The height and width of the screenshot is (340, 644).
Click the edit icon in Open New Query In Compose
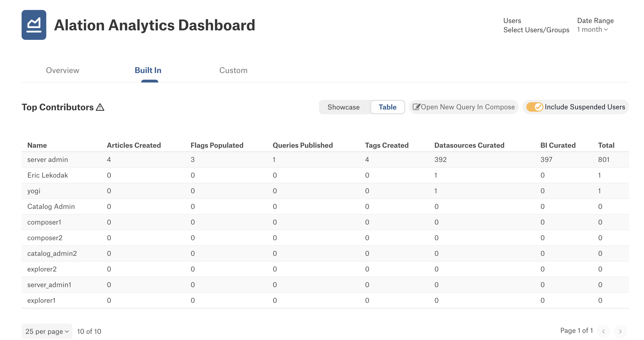(417, 107)
